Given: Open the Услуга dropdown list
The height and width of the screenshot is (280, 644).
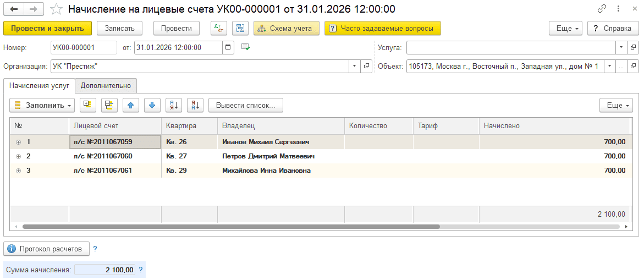Looking at the screenshot, I should pos(621,48).
